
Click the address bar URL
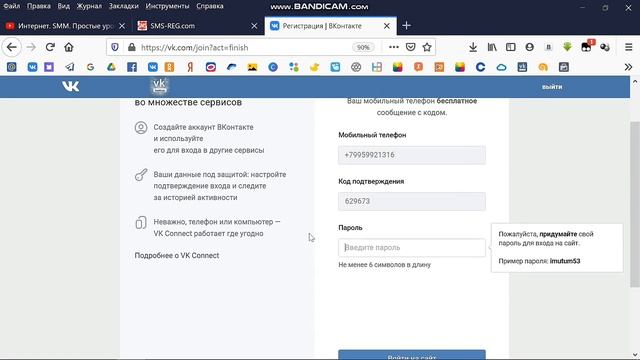[x=194, y=47]
